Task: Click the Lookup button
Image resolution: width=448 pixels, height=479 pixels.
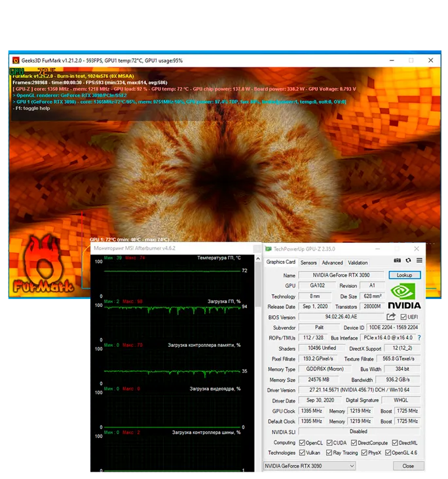Action: pyautogui.click(x=405, y=275)
